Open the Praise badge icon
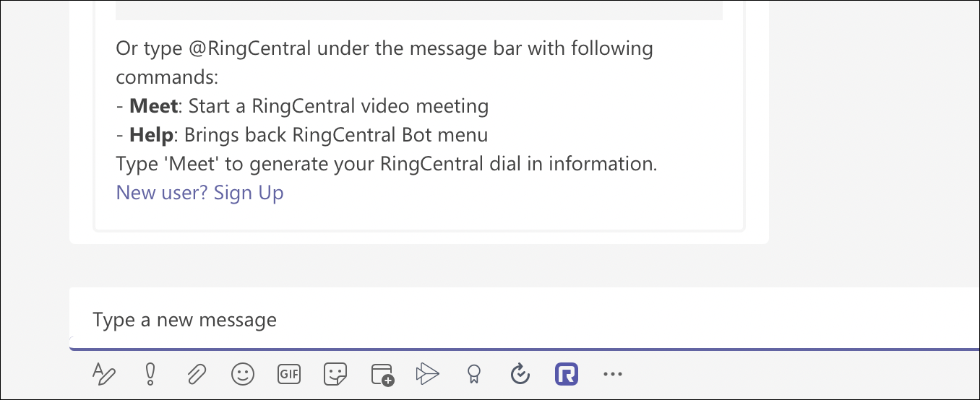This screenshot has width=980, height=400. tap(474, 373)
